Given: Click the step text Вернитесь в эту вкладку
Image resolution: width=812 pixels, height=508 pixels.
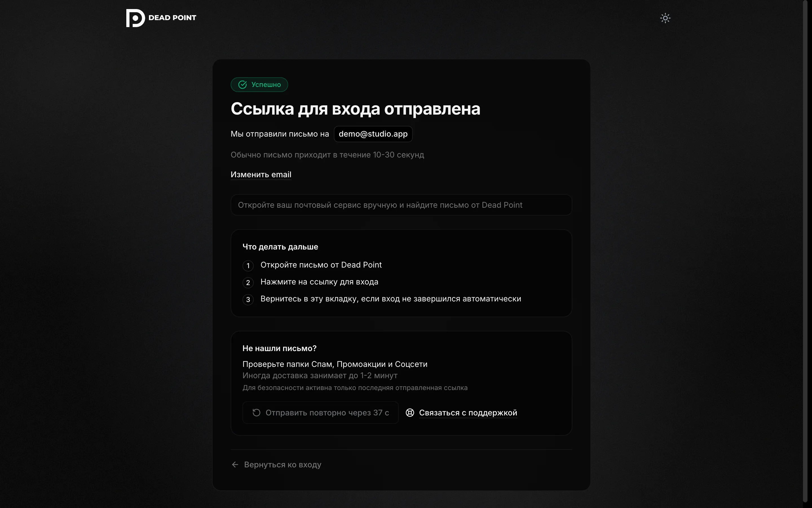Looking at the screenshot, I should (390, 299).
